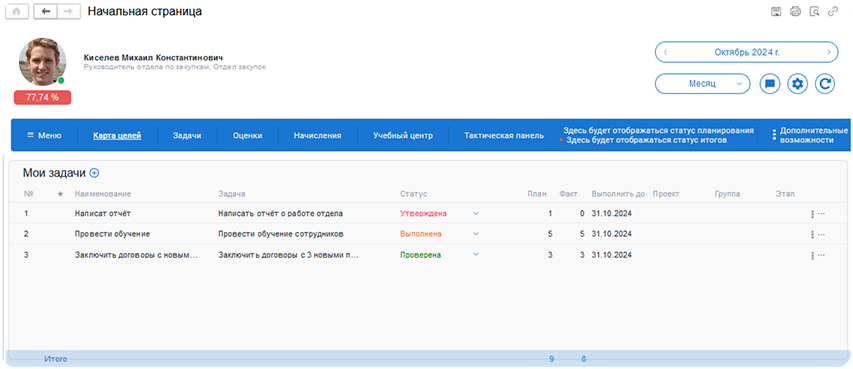This screenshot has width=853, height=369.
Task: Click the save diskette icon at top right
Action: pyautogui.click(x=777, y=11)
